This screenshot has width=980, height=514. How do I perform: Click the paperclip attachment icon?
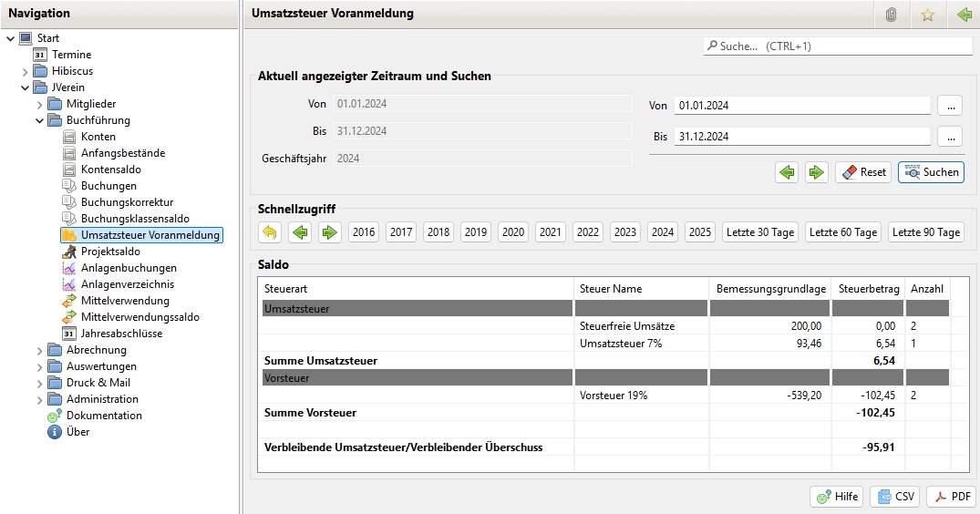891,15
